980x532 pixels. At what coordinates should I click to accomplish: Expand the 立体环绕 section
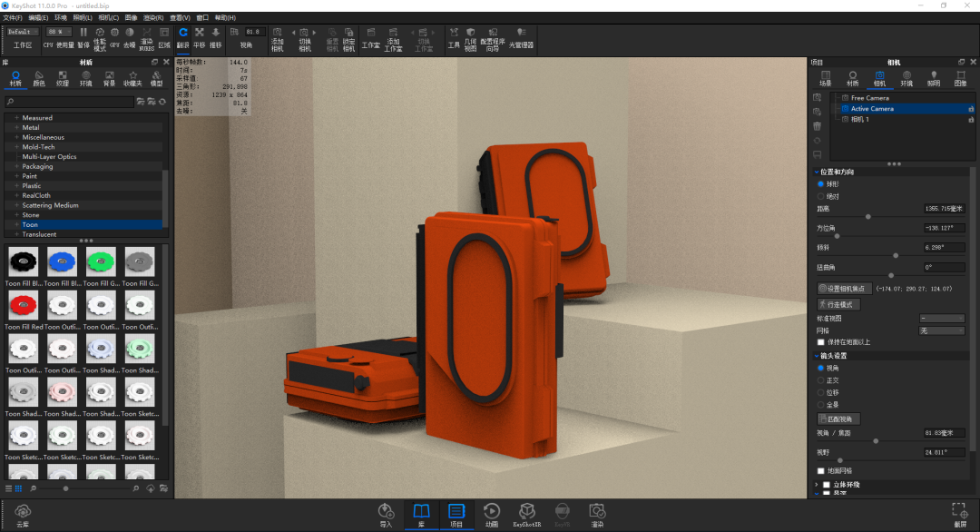pos(816,485)
